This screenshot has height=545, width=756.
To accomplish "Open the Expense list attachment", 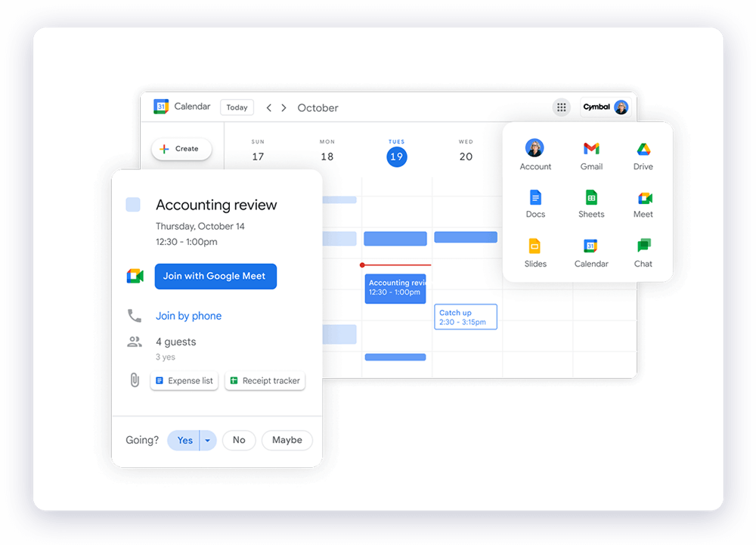I will click(x=184, y=381).
